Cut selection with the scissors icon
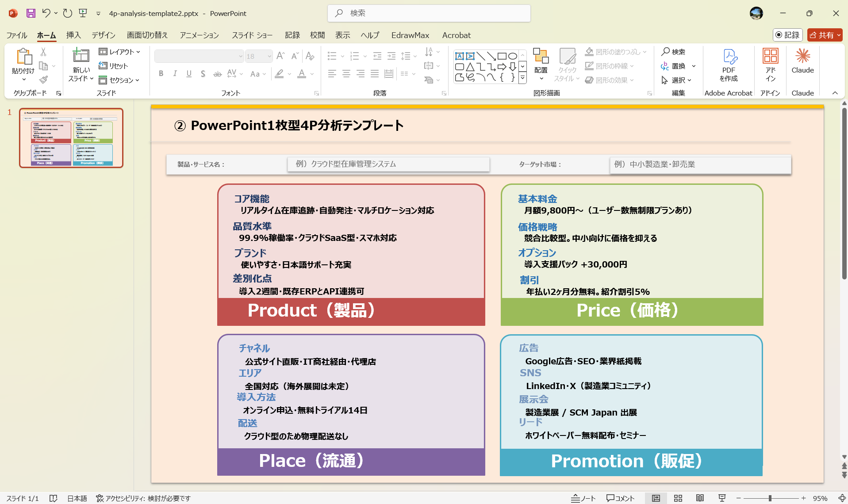848x504 pixels. tap(43, 52)
